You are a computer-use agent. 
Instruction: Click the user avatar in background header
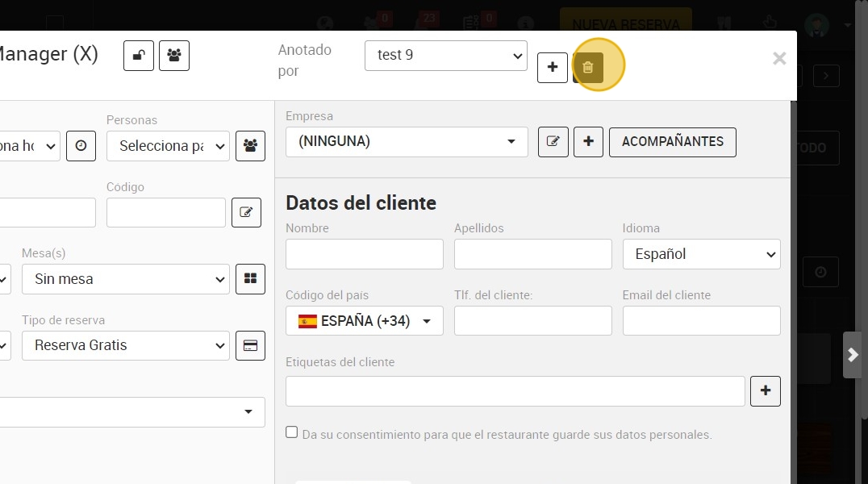pos(816,25)
